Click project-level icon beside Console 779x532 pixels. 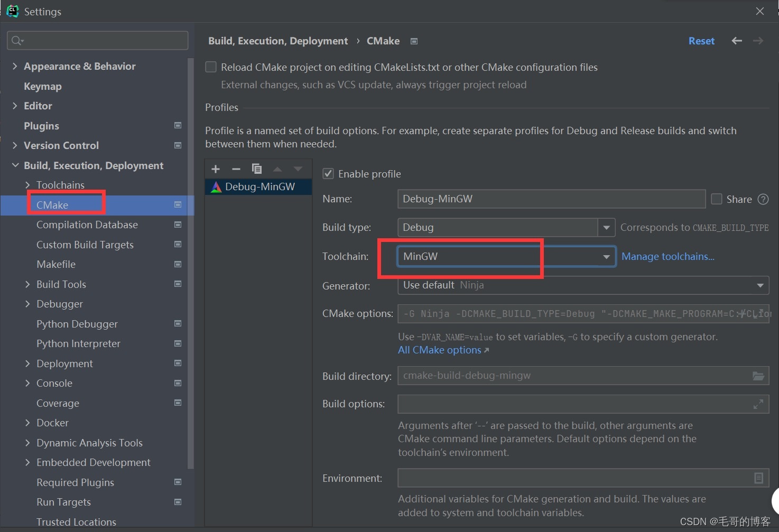click(x=178, y=383)
